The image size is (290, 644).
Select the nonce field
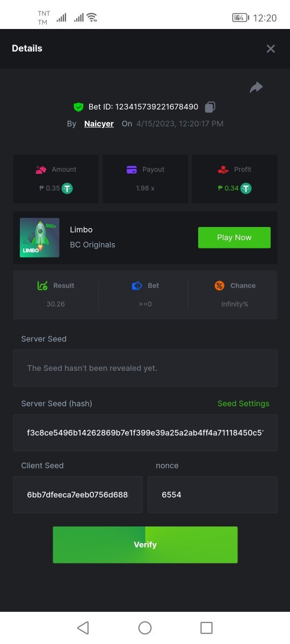(213, 494)
